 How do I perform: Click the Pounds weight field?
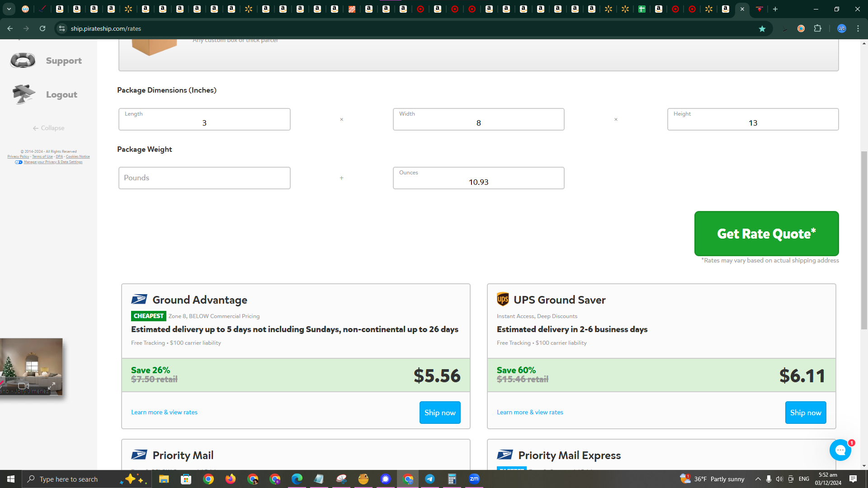coord(204,178)
